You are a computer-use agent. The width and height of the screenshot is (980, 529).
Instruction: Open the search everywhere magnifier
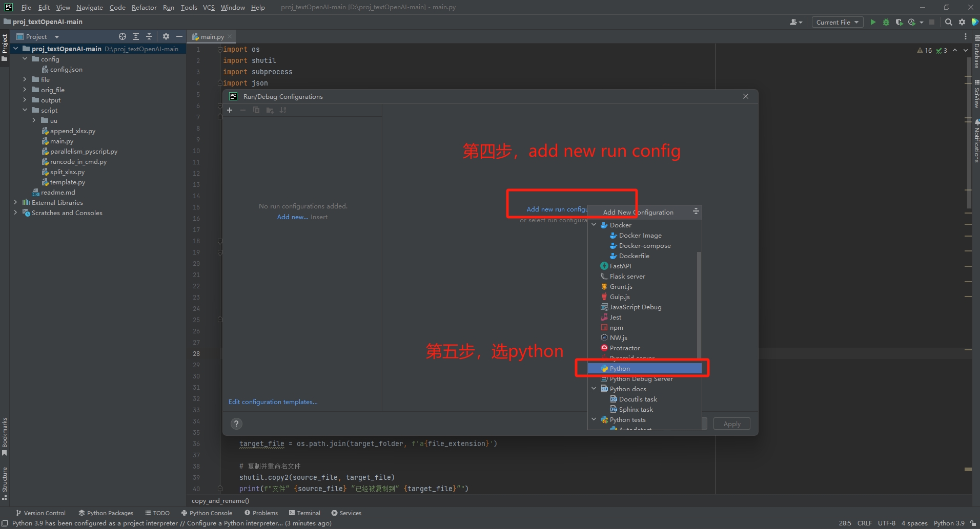pos(949,22)
